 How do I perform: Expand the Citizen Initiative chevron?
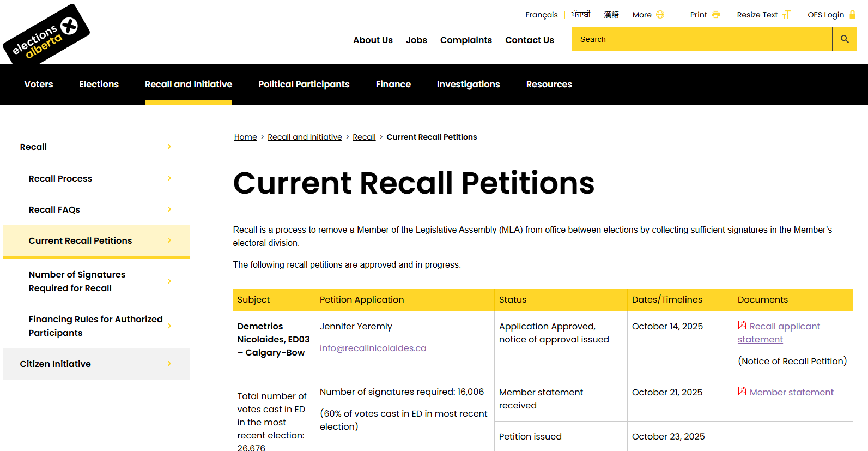point(169,364)
